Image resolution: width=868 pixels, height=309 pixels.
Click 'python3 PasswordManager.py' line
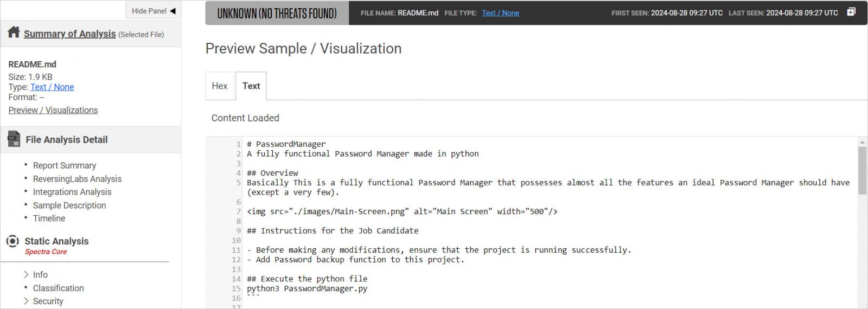pyautogui.click(x=307, y=288)
